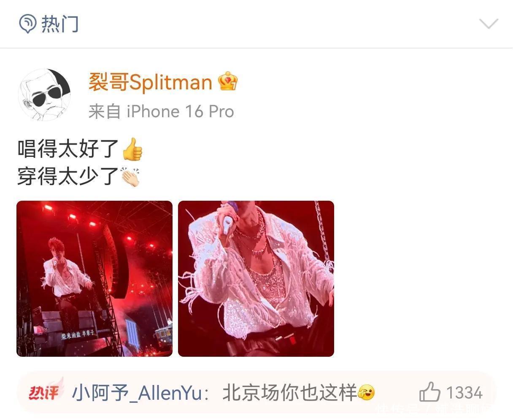Open the first concert stage photo
The height and width of the screenshot is (420, 513).
click(x=94, y=279)
